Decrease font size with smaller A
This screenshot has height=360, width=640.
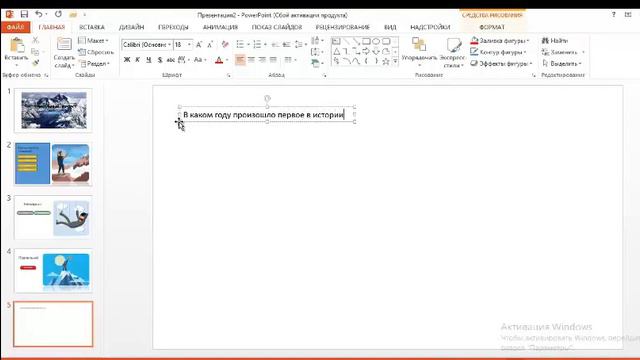pos(210,44)
